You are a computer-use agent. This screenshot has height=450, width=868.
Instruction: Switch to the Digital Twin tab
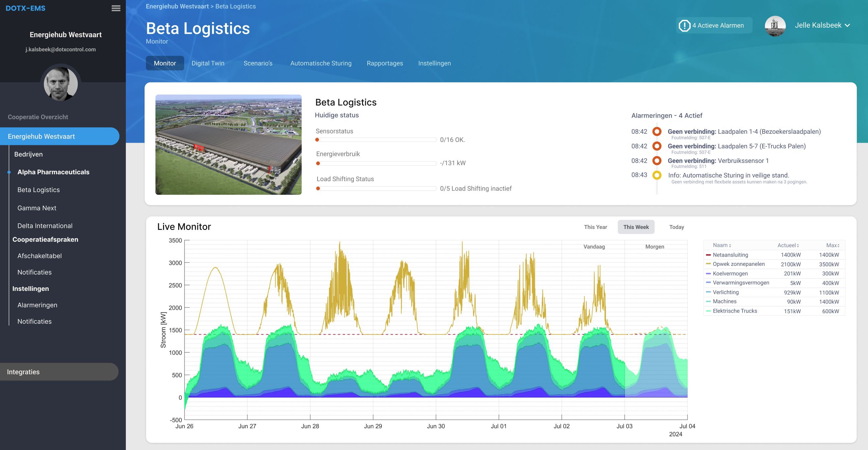pyautogui.click(x=208, y=63)
